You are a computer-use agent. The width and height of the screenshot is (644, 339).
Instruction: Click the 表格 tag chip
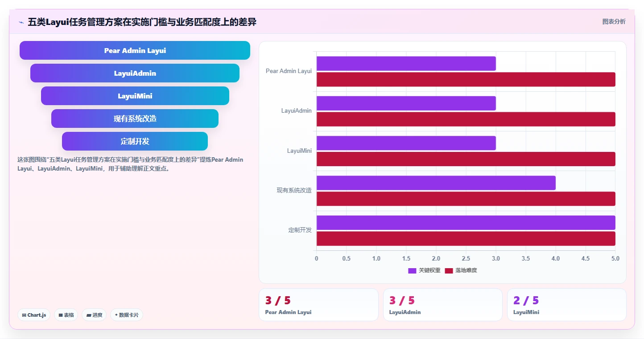tap(66, 315)
